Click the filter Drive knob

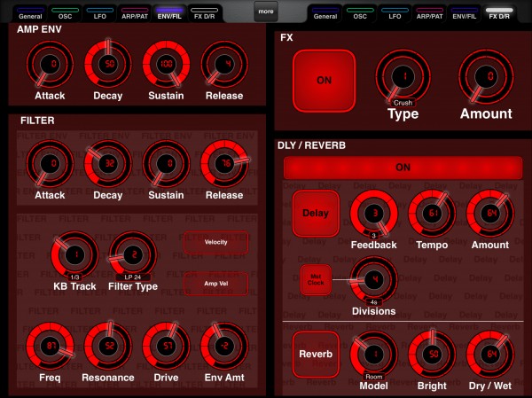(x=167, y=346)
